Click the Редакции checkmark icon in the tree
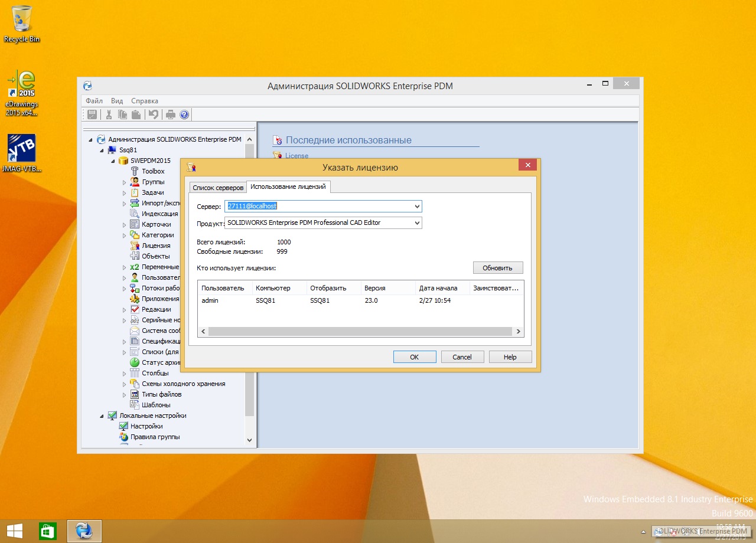756x543 pixels. 135,309
